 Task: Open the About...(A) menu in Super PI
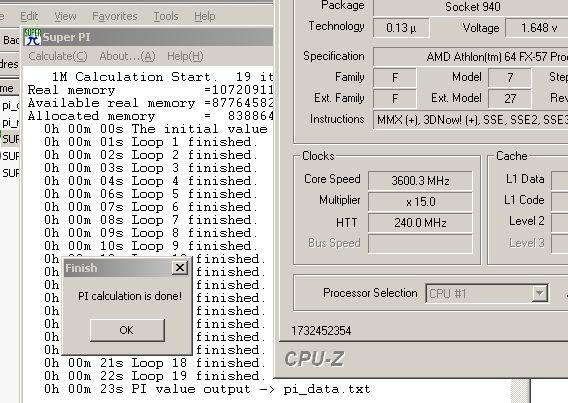[x=128, y=56]
